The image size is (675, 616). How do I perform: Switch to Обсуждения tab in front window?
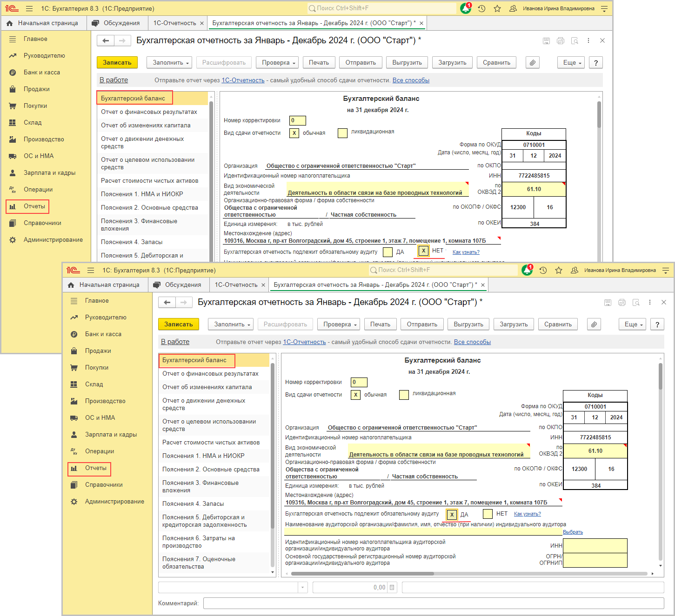point(178,285)
